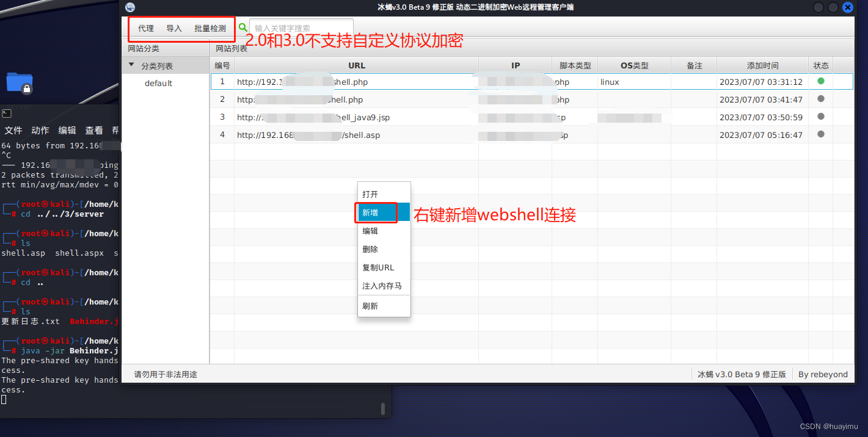
Task: Click the green search magnifier icon
Action: click(x=242, y=27)
